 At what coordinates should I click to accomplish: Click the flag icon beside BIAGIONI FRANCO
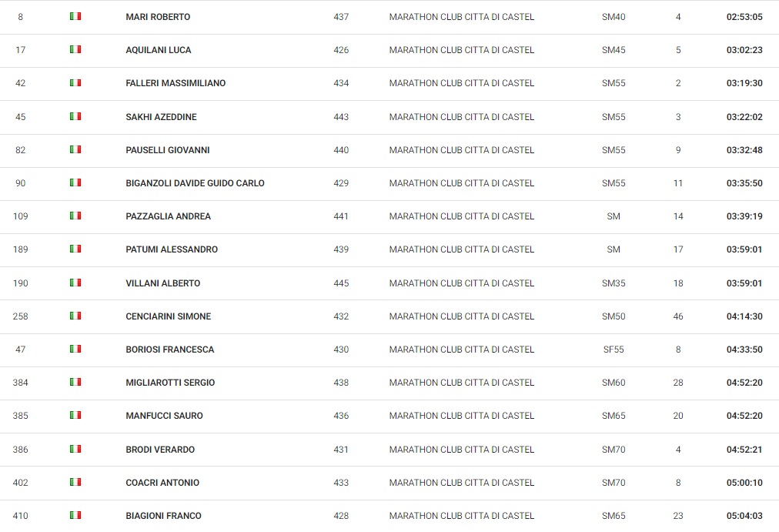pyautogui.click(x=75, y=515)
